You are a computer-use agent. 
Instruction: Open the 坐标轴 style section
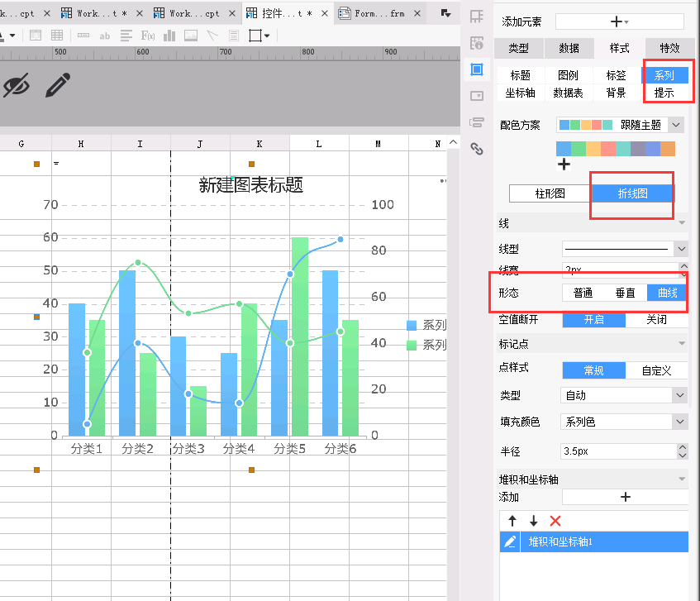coord(520,93)
